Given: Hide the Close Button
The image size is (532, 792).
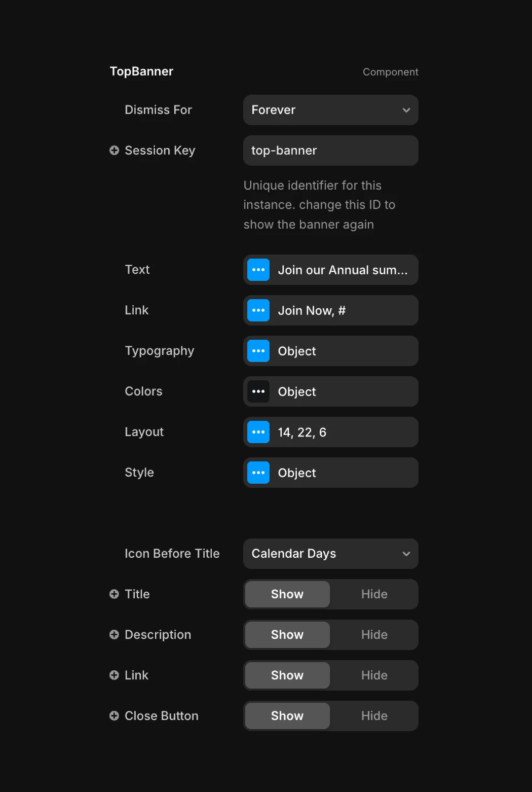Looking at the screenshot, I should pyautogui.click(x=374, y=715).
